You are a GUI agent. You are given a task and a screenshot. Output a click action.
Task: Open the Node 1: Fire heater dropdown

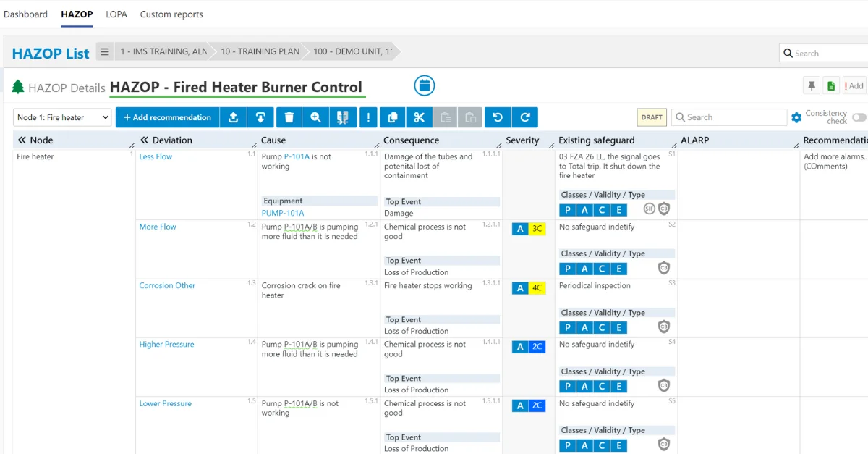click(x=62, y=117)
